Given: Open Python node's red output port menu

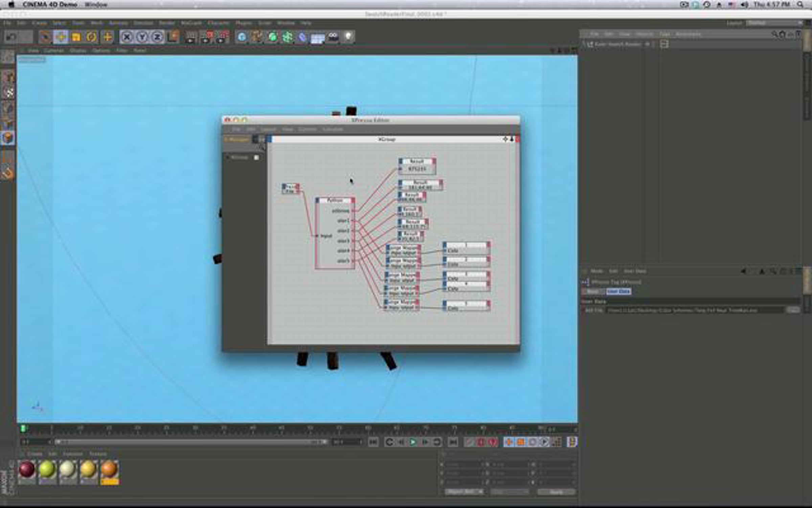Looking at the screenshot, I should (x=353, y=200).
